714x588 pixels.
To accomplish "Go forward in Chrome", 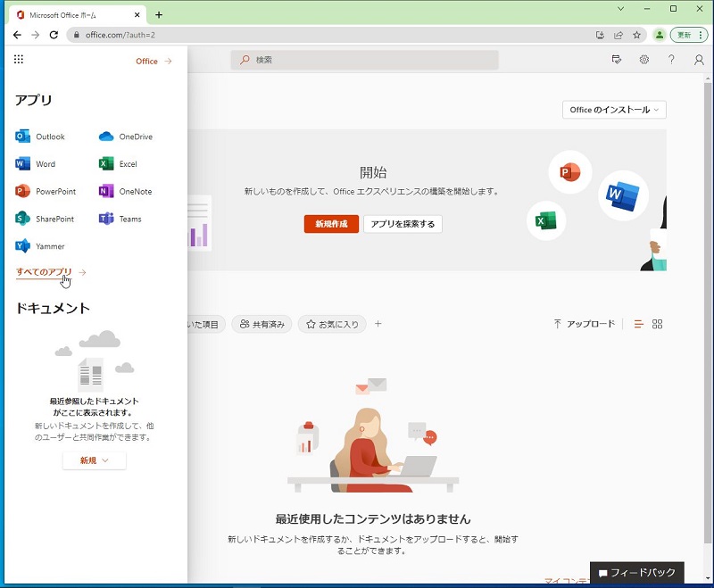I will [x=36, y=35].
